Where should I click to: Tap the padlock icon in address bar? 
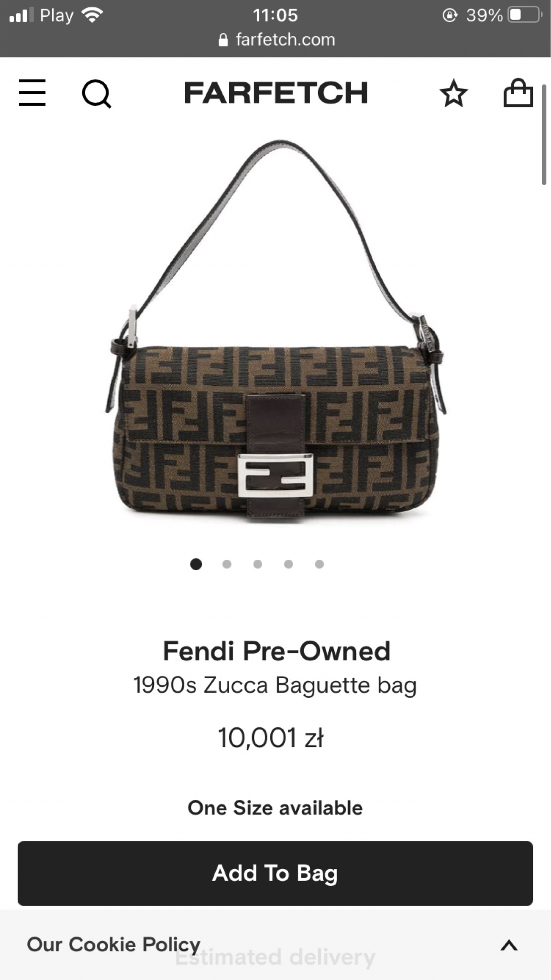coord(223,40)
